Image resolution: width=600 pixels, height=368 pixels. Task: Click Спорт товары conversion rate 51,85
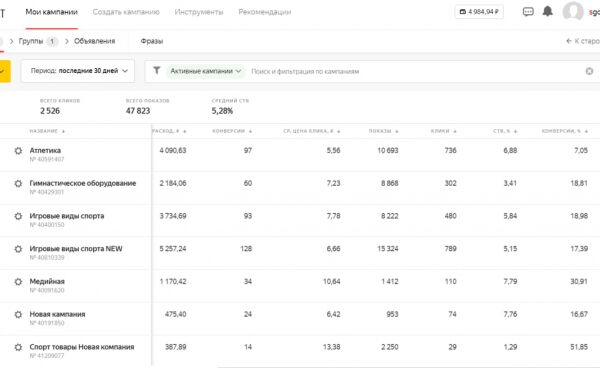(x=579, y=347)
